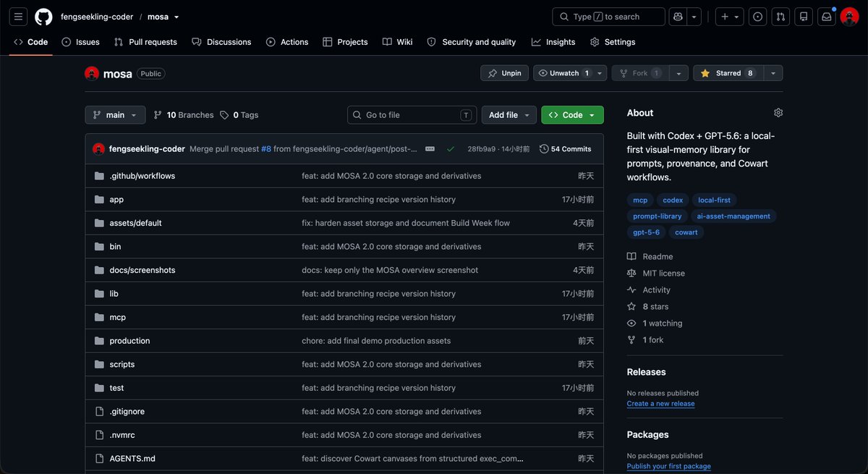Image resolution: width=868 pixels, height=474 pixels.
Task: Open the Readme link in About
Action: click(650, 256)
